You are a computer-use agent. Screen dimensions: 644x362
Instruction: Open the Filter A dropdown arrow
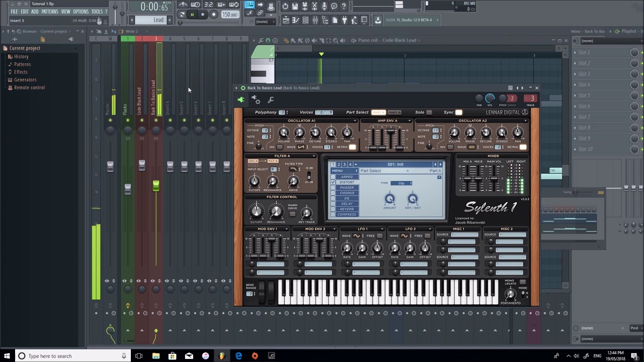tap(314, 156)
